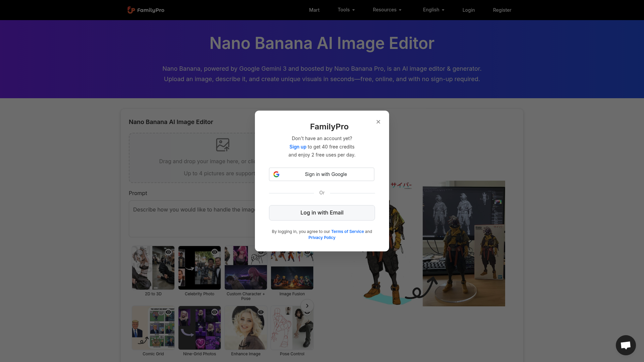This screenshot has width=644, height=362.
Task: Close the FamilyPro login dialog
Action: (x=378, y=122)
